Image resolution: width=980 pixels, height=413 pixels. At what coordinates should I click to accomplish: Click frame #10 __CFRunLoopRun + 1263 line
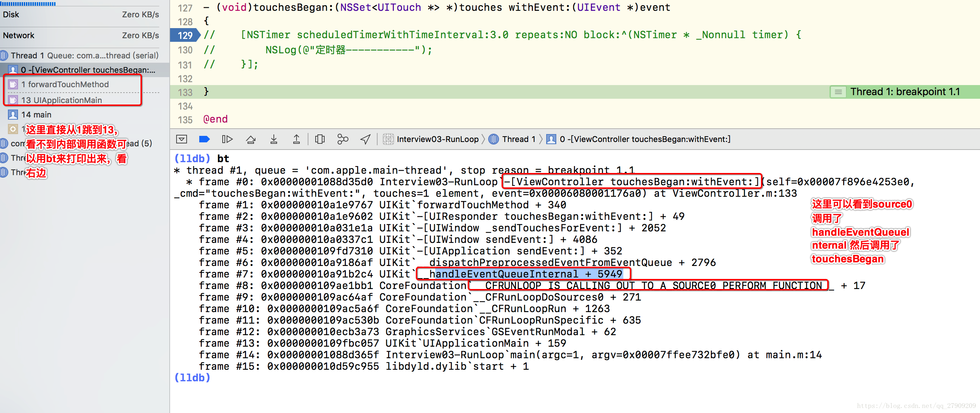404,309
